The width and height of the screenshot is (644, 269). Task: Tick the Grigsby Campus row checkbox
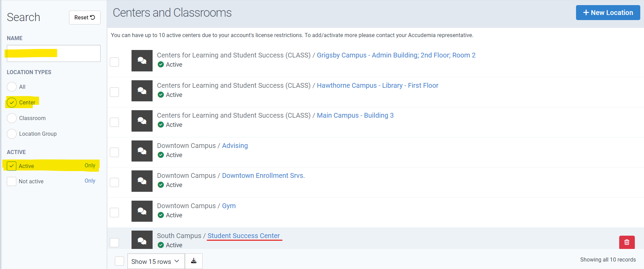click(x=115, y=62)
